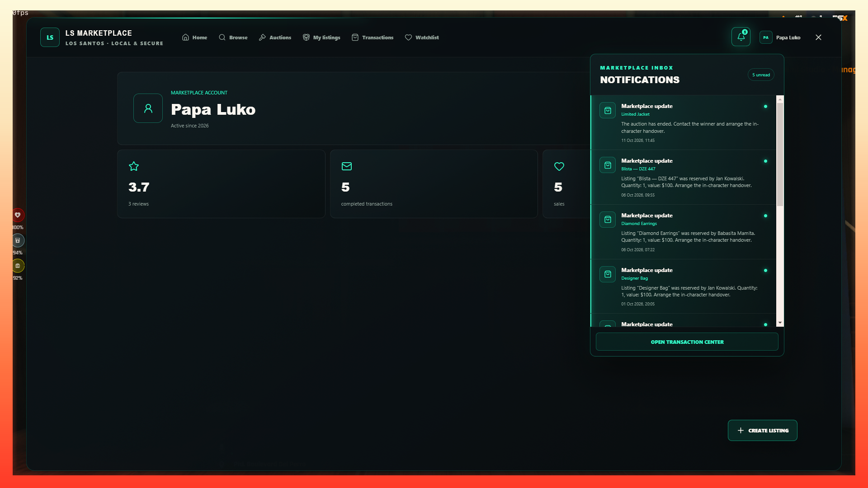Viewport: 868px width, 488px height.
Task: Click the LS marketplace logo
Action: (x=50, y=38)
